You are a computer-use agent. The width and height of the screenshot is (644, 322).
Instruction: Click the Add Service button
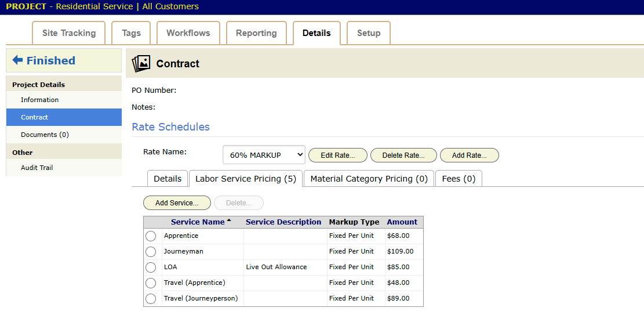pos(177,202)
